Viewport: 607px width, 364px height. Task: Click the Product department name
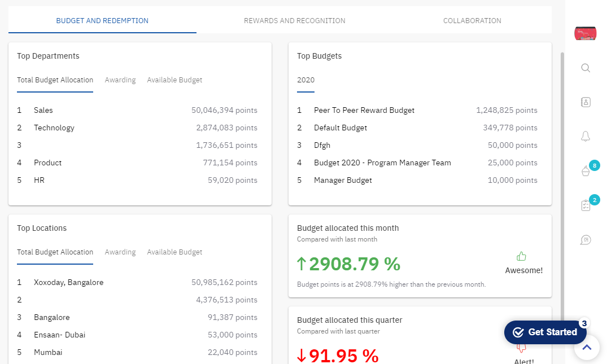47,163
